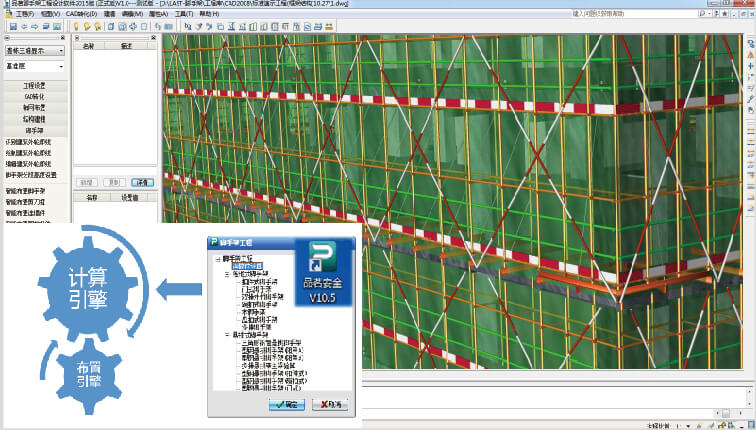Click the 轴网布置 section button
The image size is (756, 430).
35,108
